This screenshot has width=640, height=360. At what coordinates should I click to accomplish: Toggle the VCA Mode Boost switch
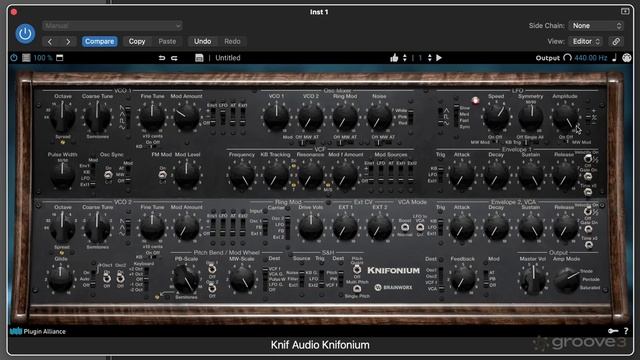pyautogui.click(x=405, y=228)
